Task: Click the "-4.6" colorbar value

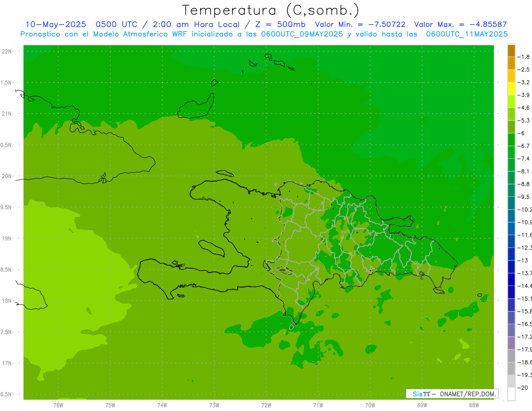Action: (x=524, y=108)
